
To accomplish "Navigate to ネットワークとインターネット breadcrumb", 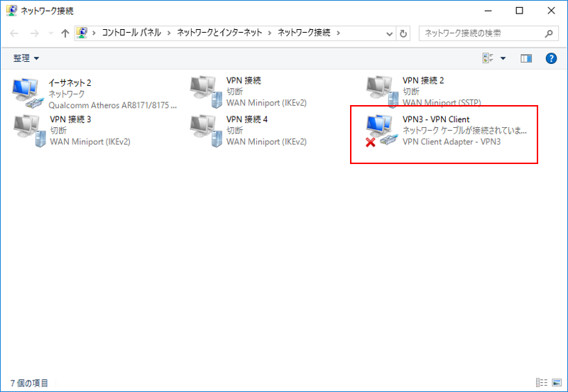I will [x=219, y=33].
